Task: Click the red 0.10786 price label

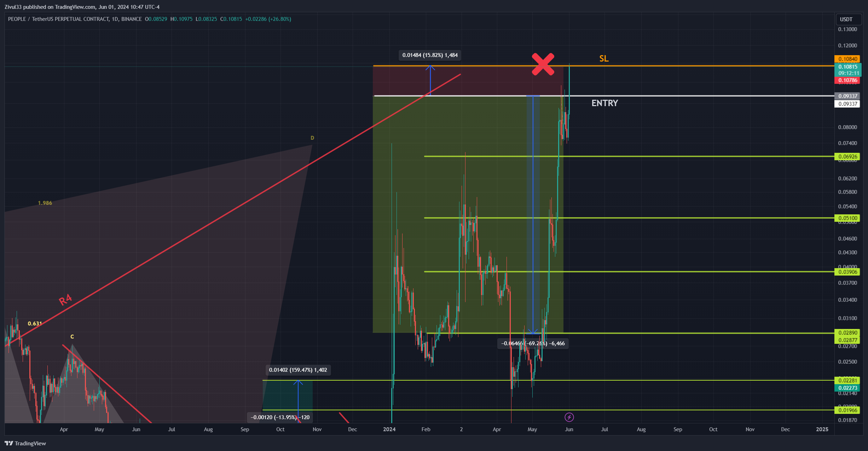Action: (x=847, y=80)
